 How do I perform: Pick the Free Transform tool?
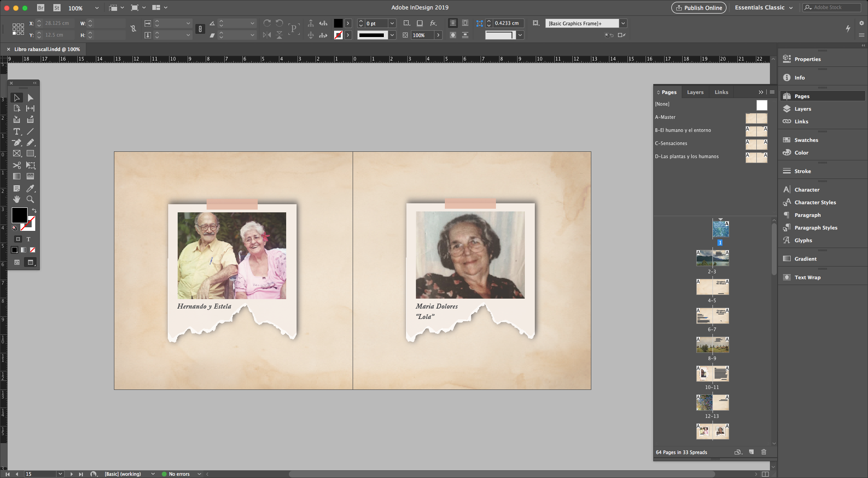[x=30, y=165]
